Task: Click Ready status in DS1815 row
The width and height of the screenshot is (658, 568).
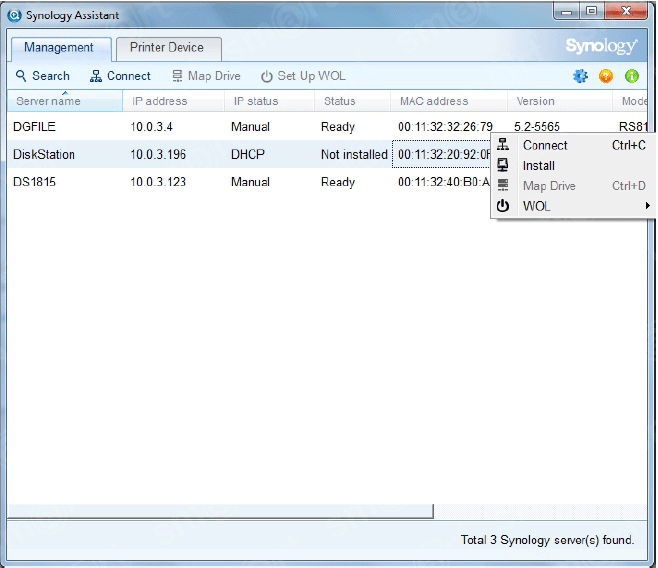Action: click(338, 182)
